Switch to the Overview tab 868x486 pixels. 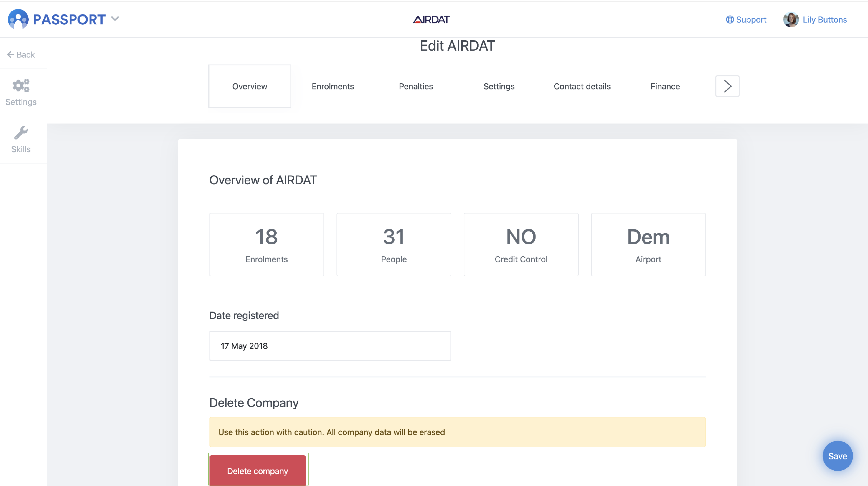[250, 86]
